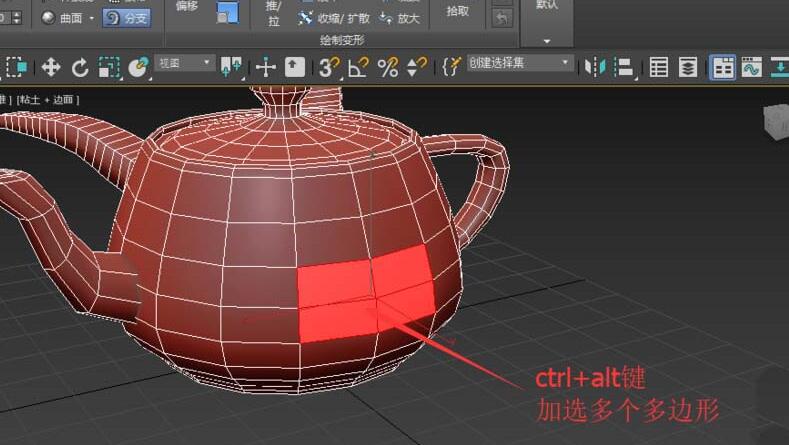Open the 创建选择集 dropdown
Screen dimensions: 789x445
point(520,63)
